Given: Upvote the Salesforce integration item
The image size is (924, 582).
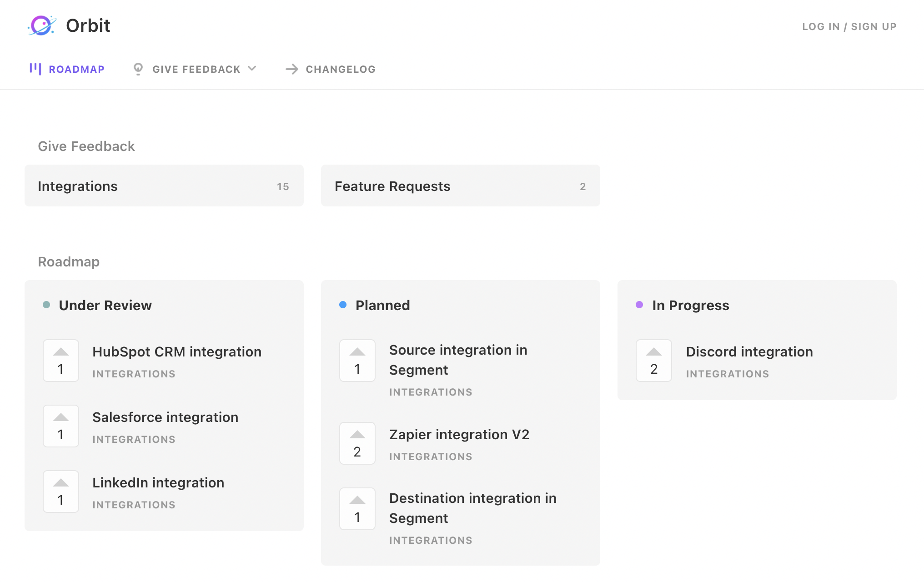Looking at the screenshot, I should 61,426.
